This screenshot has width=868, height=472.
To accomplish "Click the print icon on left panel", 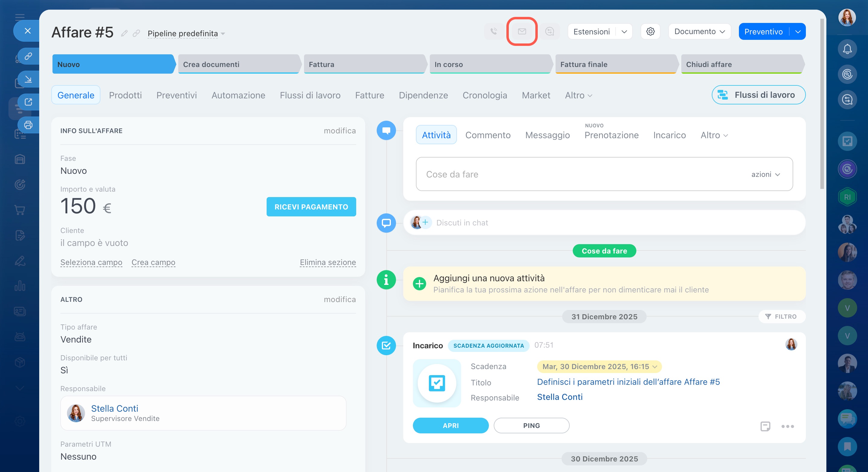I will tap(28, 125).
